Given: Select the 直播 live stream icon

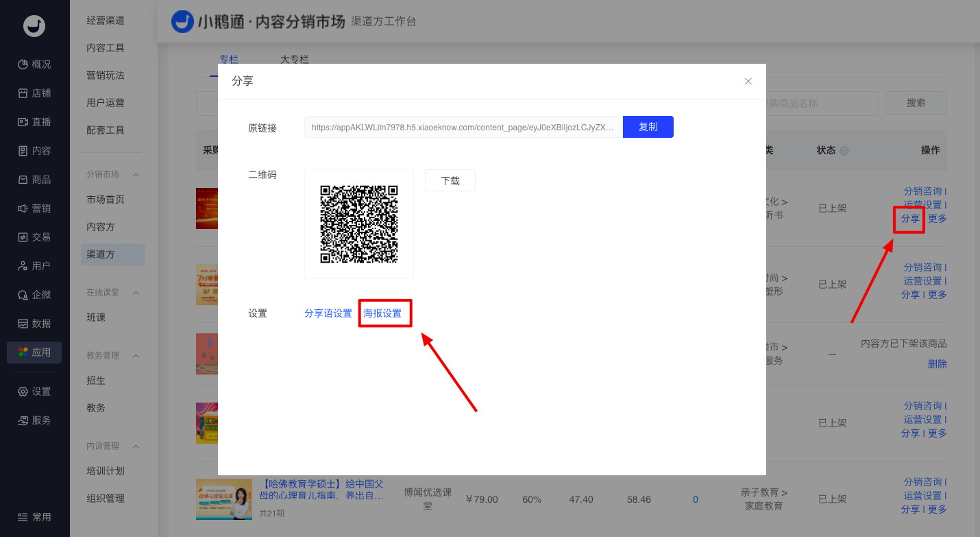Looking at the screenshot, I should [x=23, y=122].
